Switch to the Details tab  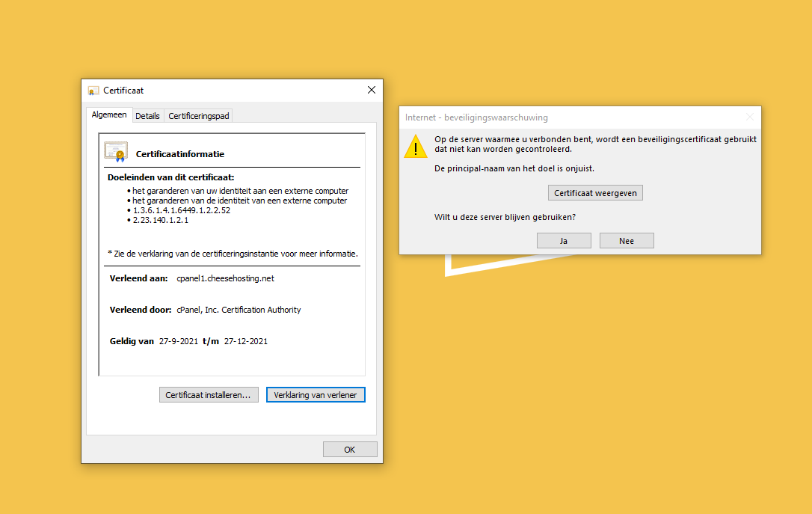(x=147, y=116)
